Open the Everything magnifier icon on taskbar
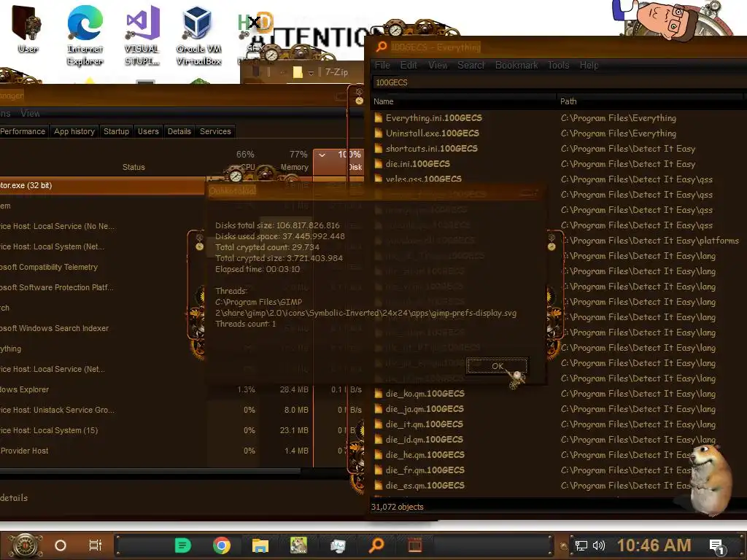This screenshot has height=560, width=747. click(376, 545)
